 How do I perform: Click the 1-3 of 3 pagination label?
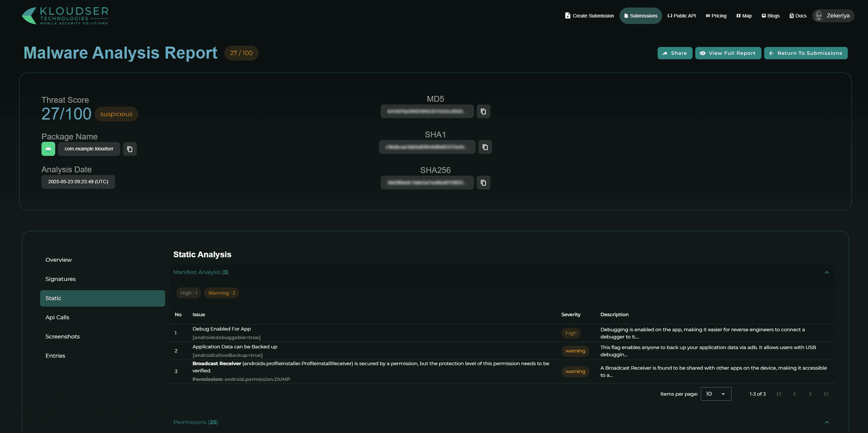757,394
